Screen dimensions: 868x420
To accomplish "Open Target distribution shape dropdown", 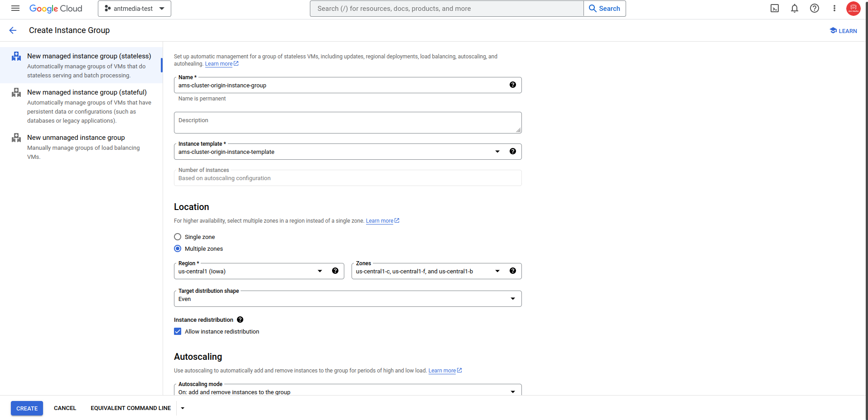I will (x=347, y=299).
